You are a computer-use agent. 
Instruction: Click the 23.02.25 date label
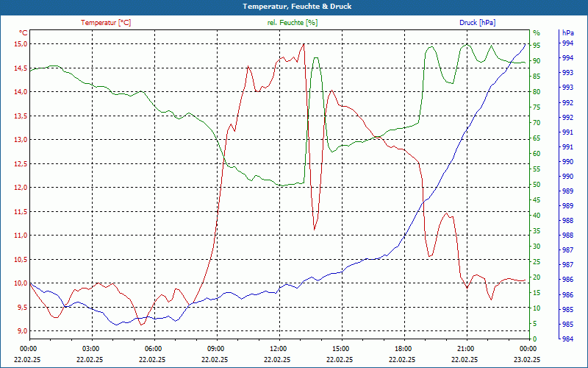[x=528, y=359]
